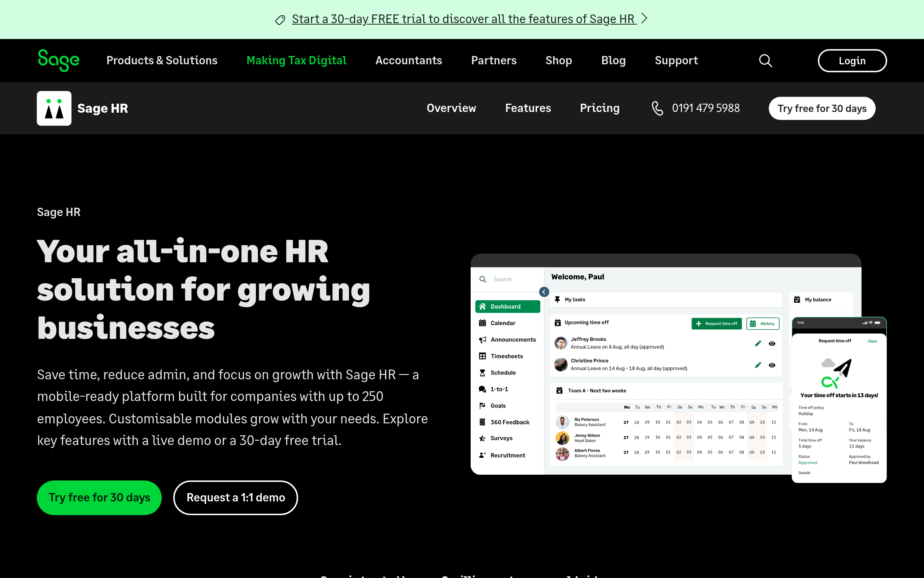
Task: Click the History button
Action: [x=763, y=323]
